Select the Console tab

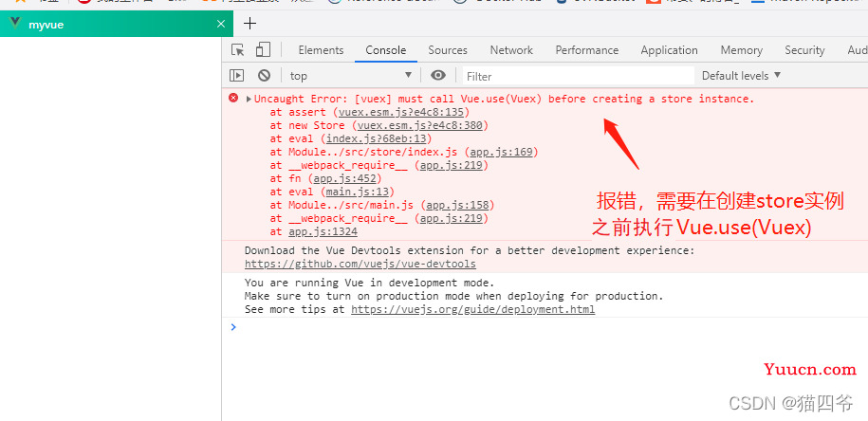click(x=386, y=50)
